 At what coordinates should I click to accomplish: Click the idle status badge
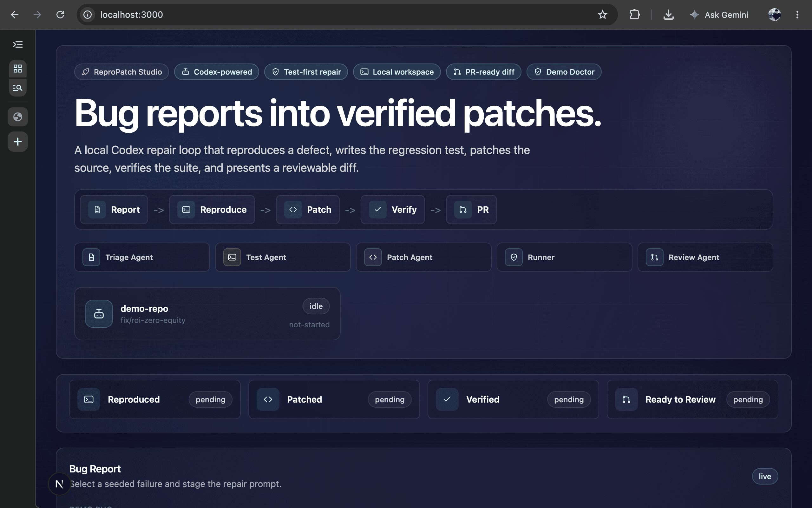pyautogui.click(x=316, y=306)
